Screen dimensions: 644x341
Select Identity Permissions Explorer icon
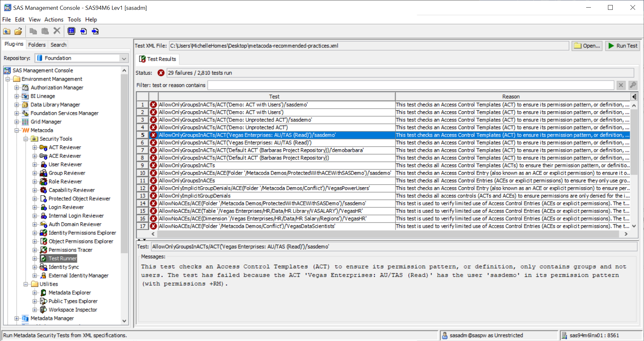point(43,233)
